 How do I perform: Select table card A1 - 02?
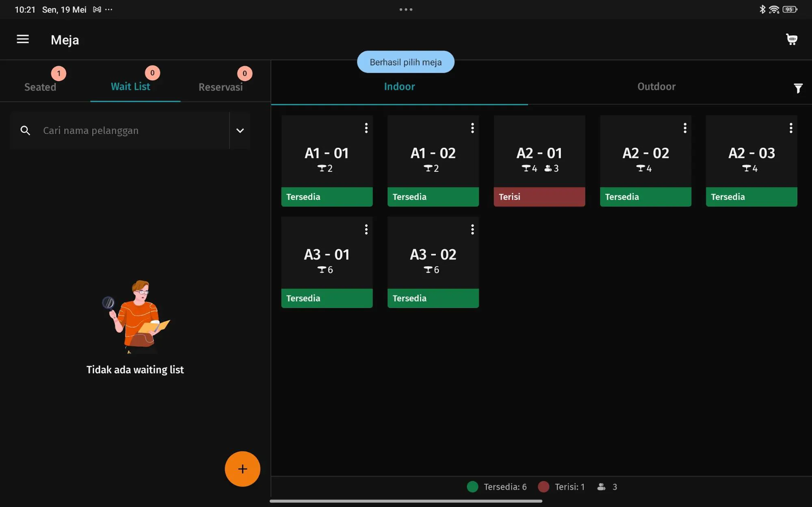[x=433, y=161]
